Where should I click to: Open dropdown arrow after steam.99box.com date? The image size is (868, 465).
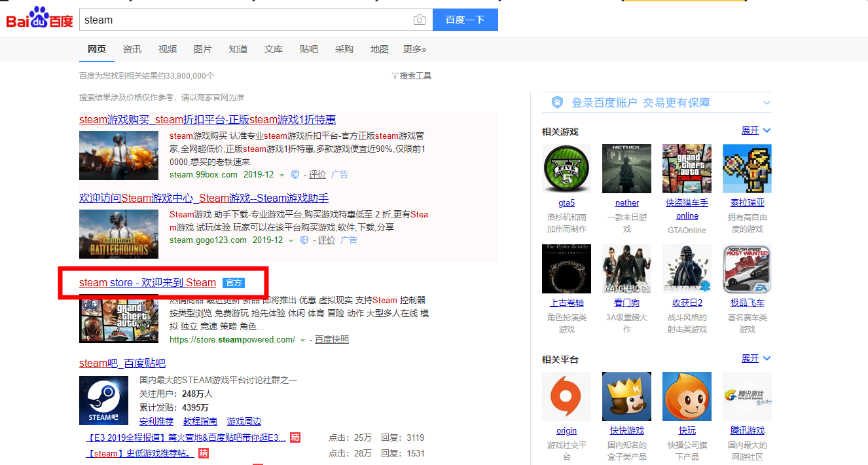click(x=282, y=176)
